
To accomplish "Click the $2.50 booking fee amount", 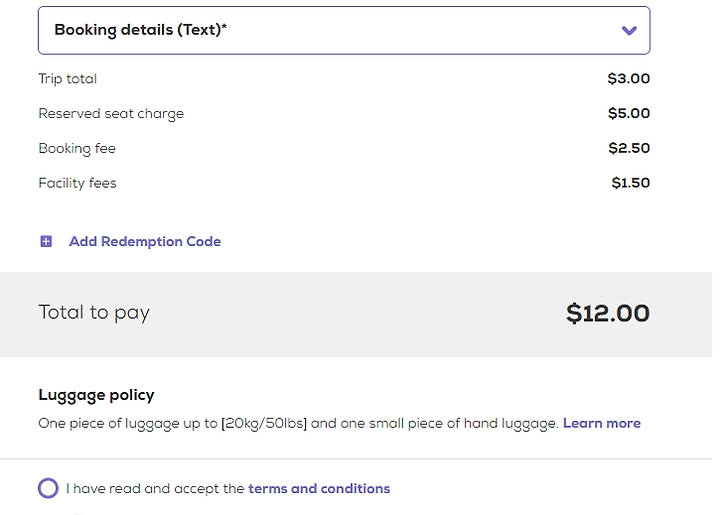I will tap(629, 148).
